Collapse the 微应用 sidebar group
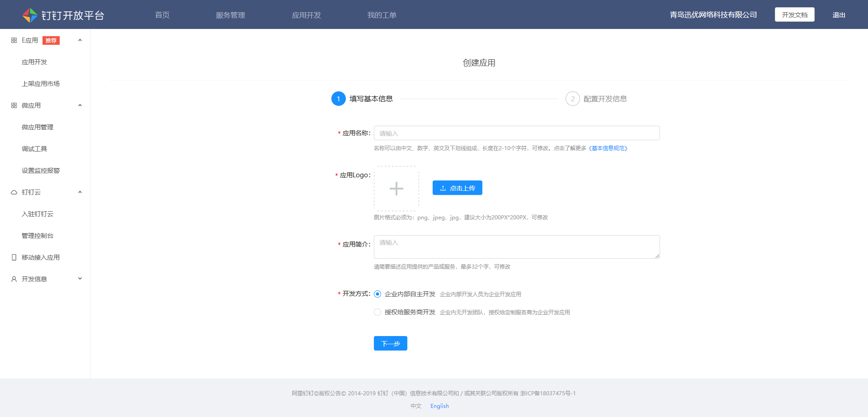Image resolution: width=868 pixels, height=417 pixels. pyautogui.click(x=80, y=105)
